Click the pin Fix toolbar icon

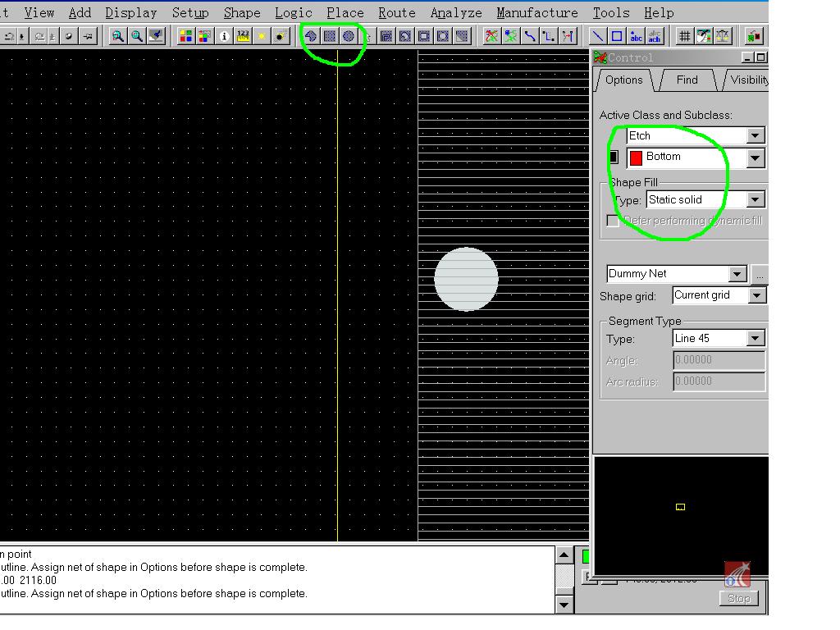(88, 36)
